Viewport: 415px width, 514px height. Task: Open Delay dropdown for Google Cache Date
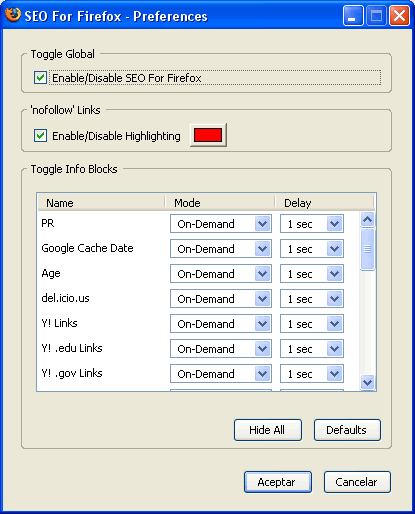312,249
